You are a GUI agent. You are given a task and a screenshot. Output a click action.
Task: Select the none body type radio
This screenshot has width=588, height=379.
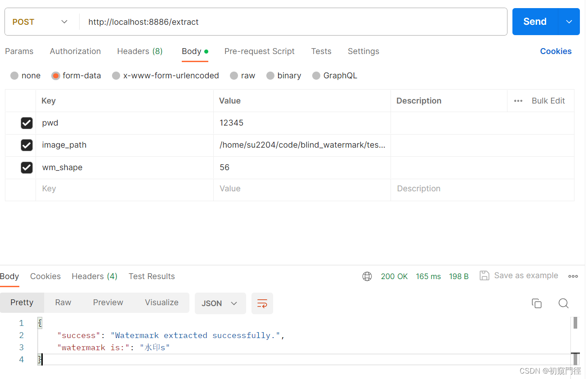14,76
